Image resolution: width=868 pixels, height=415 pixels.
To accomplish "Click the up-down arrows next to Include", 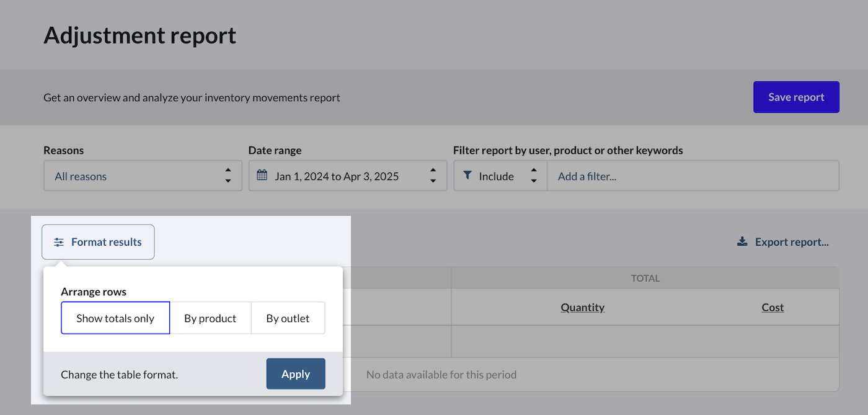I will coord(533,176).
